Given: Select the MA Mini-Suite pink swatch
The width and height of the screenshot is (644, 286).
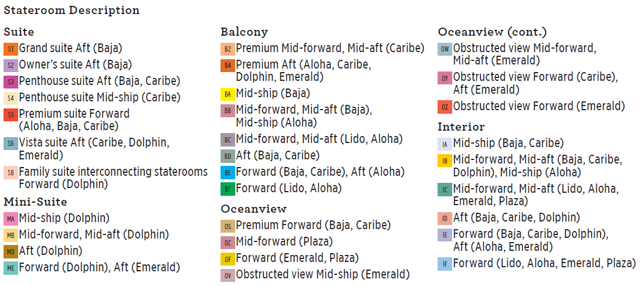Looking at the screenshot, I should [11, 219].
